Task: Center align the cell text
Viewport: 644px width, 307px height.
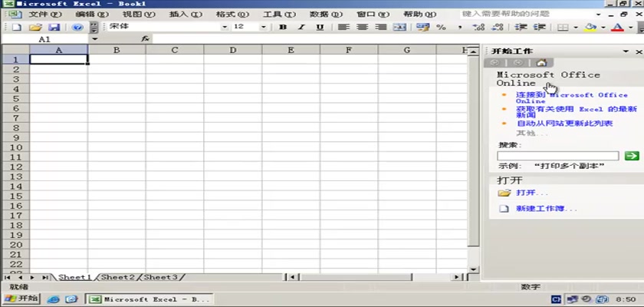Action: pyautogui.click(x=362, y=27)
